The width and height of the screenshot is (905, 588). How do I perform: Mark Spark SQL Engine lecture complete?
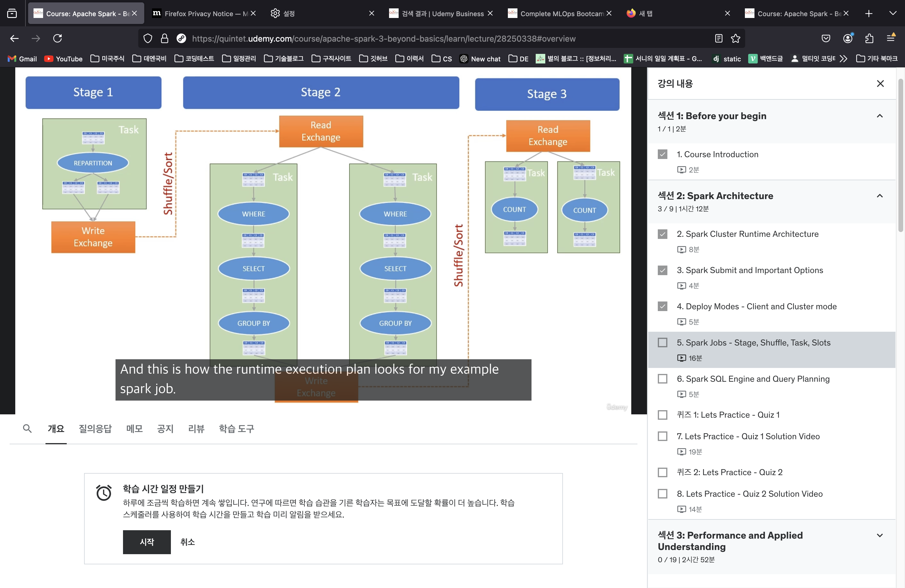click(662, 379)
